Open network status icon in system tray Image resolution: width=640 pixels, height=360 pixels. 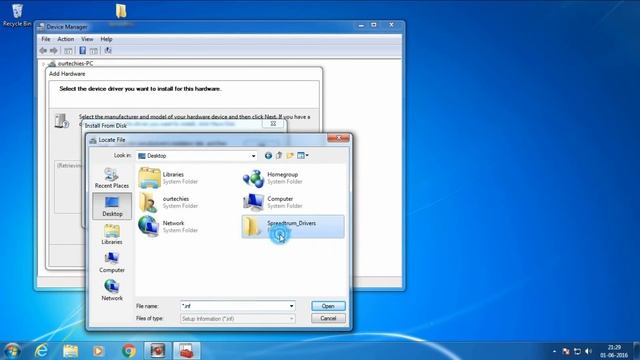[x=577, y=351]
